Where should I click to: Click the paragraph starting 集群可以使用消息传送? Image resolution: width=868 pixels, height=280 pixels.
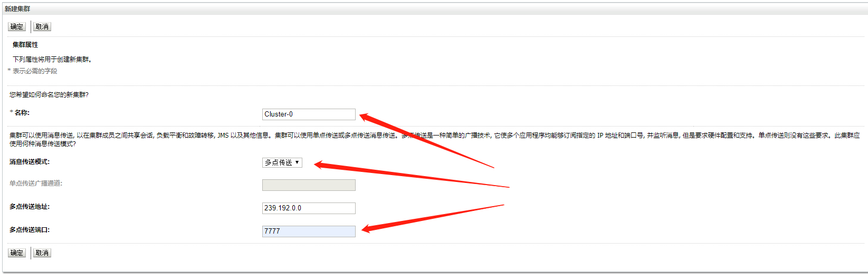coord(435,140)
